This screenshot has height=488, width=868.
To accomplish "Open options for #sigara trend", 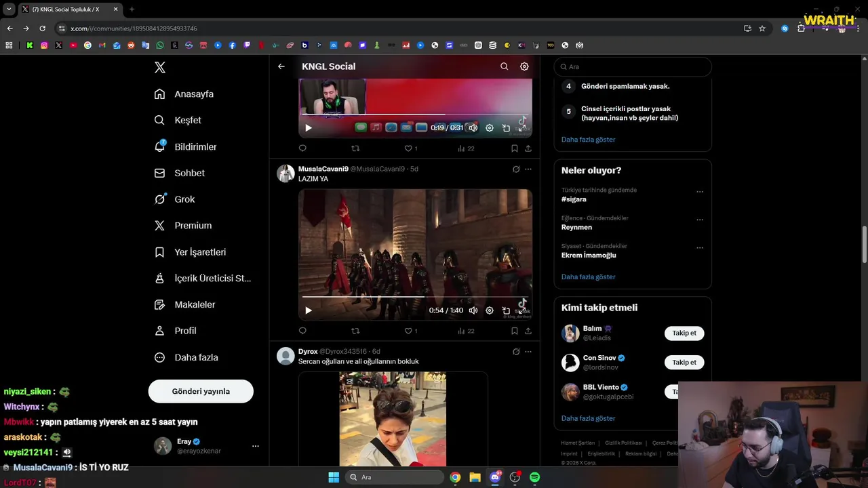I will point(700,192).
